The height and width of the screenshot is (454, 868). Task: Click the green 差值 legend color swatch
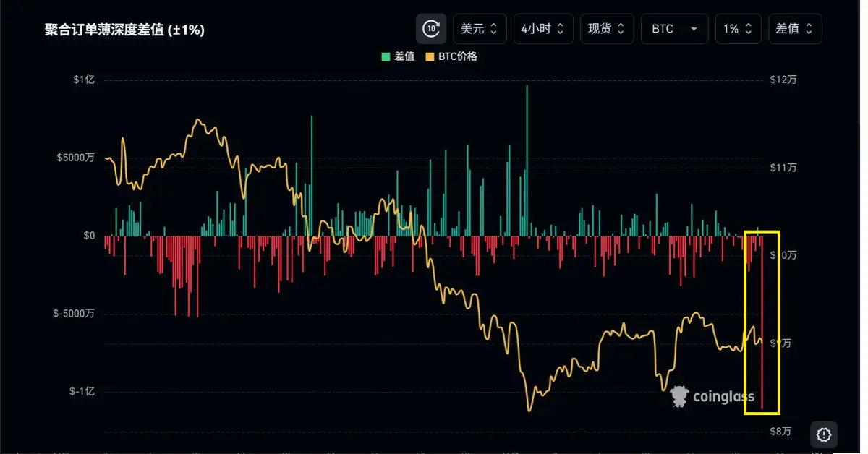(386, 56)
